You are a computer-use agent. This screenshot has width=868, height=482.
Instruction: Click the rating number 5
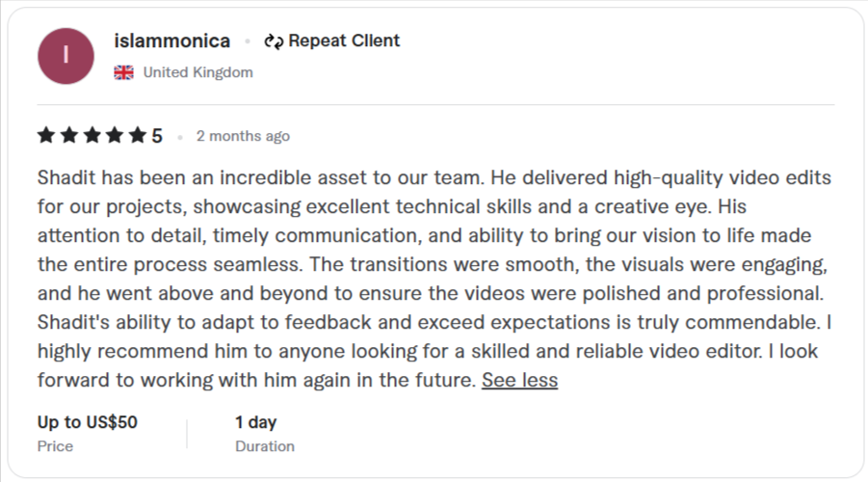(x=157, y=136)
